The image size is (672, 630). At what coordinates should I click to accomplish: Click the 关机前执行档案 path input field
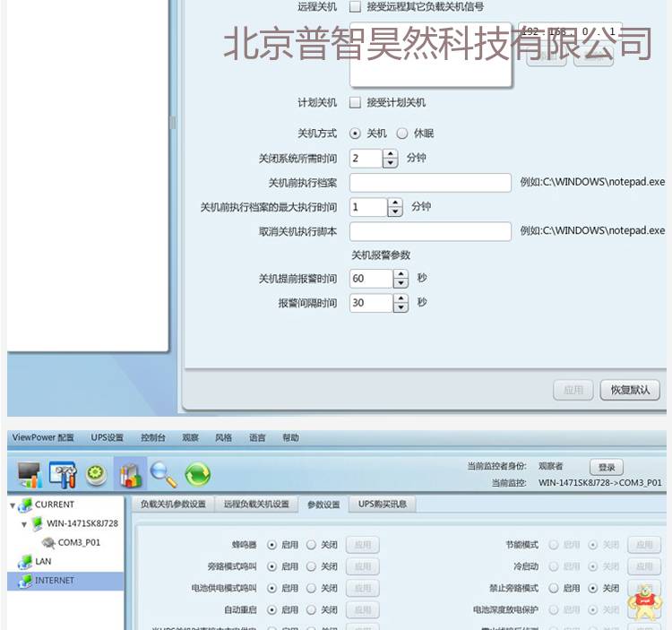pos(430,183)
